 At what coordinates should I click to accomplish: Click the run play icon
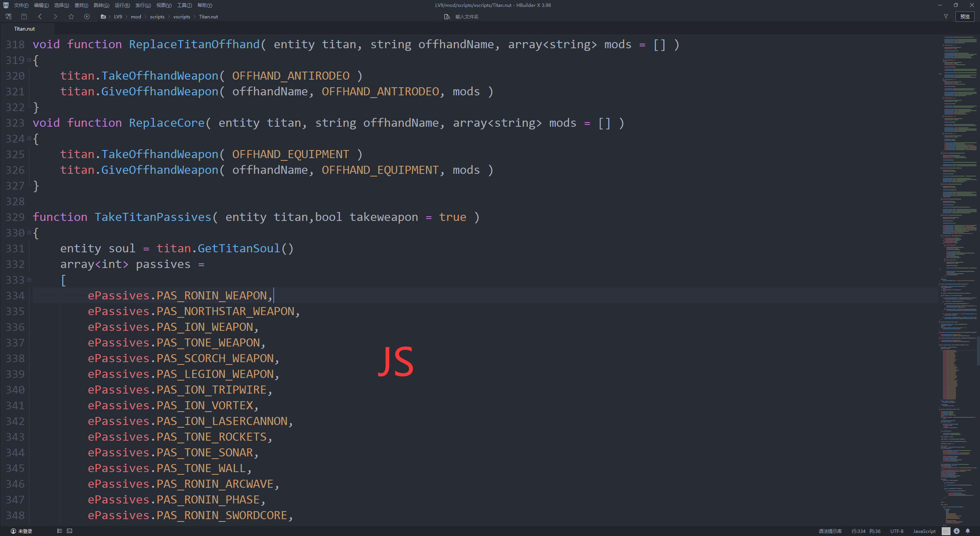(x=87, y=16)
